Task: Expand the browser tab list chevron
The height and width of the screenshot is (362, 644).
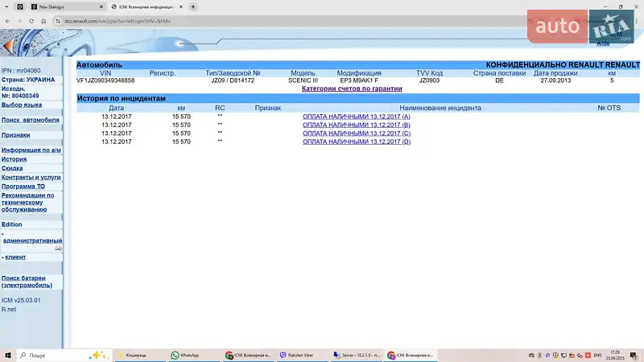Action: [7, 6]
